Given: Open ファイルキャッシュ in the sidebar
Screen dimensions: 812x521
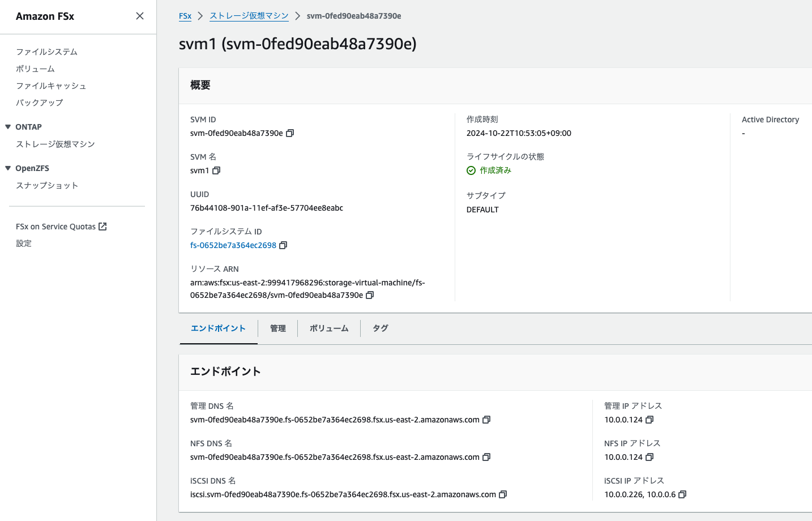Looking at the screenshot, I should [x=51, y=86].
